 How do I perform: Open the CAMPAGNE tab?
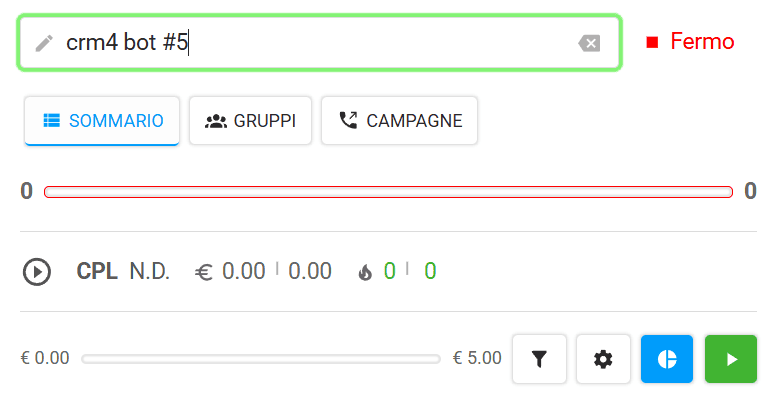[399, 121]
